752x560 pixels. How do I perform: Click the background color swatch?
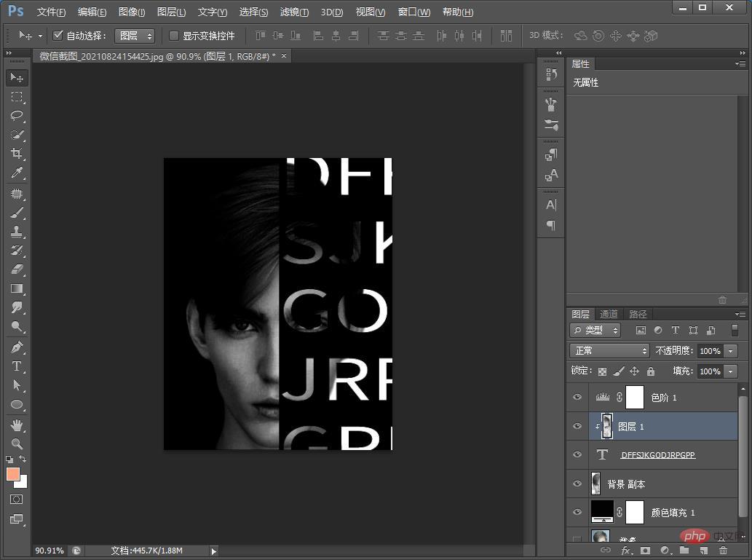coord(23,483)
